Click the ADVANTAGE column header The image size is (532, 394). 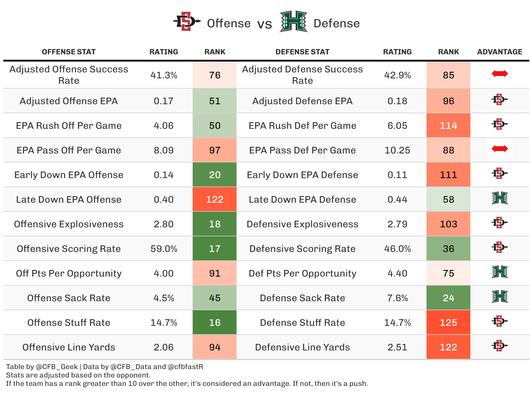coord(500,52)
